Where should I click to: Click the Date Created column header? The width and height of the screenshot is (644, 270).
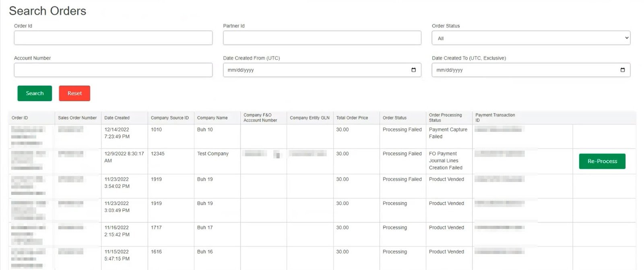pos(117,118)
